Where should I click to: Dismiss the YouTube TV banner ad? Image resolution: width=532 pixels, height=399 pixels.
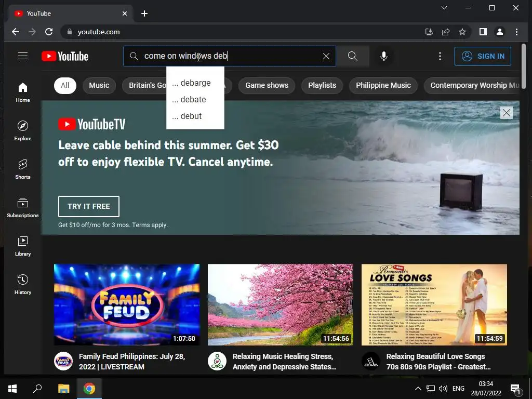pyautogui.click(x=506, y=113)
